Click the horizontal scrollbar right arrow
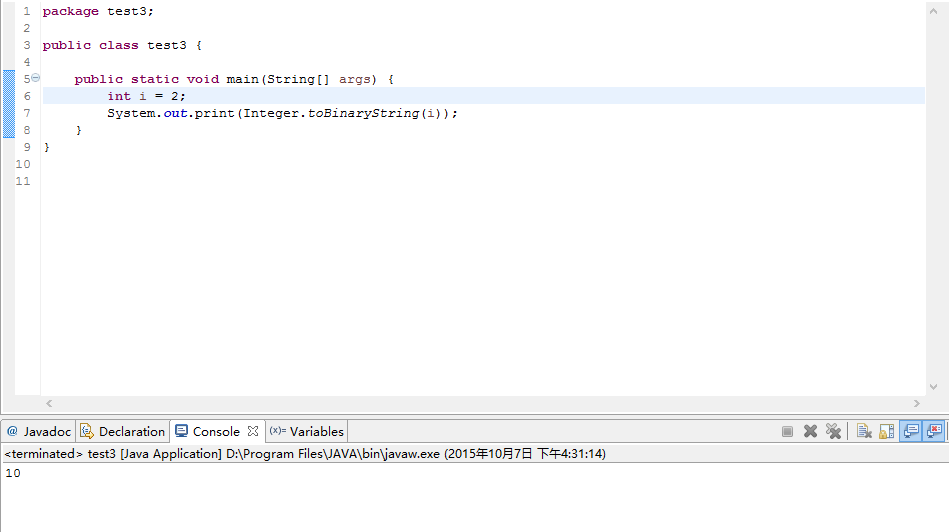The image size is (949, 532). click(917, 403)
